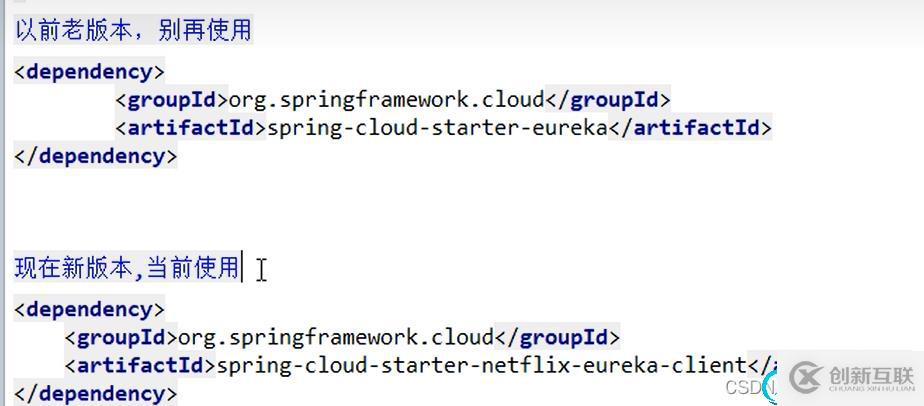924x406 pixels.
Task: Click the heading 以前老版本，别再使用
Action: (x=133, y=30)
